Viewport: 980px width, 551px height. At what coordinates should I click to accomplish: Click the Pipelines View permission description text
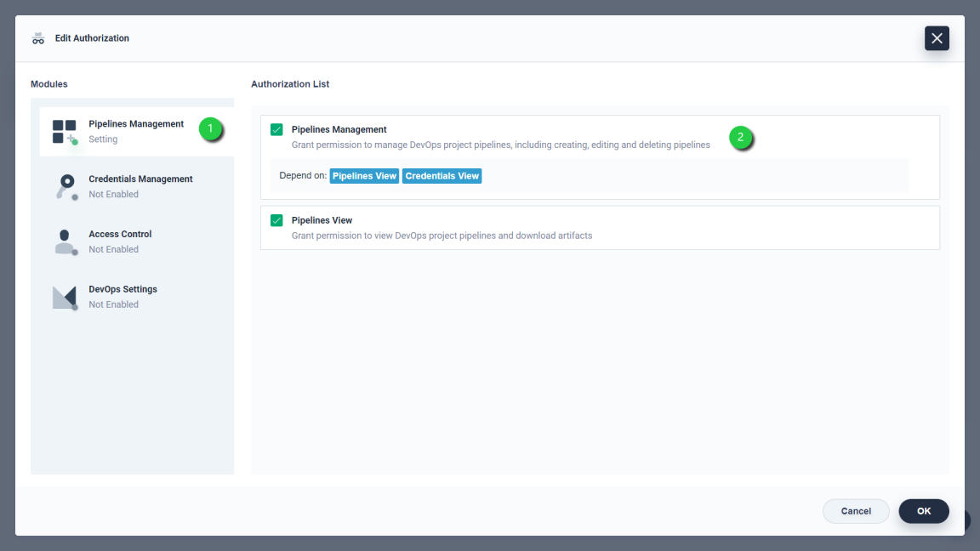coord(442,236)
